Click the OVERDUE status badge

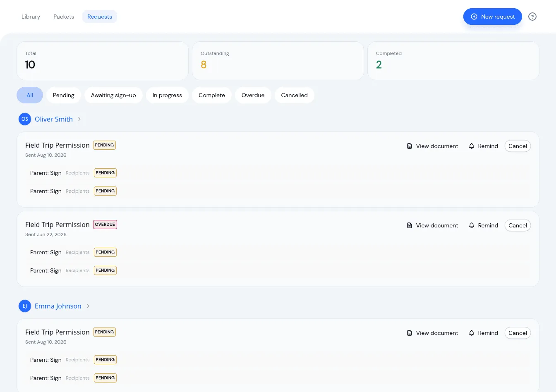click(x=105, y=225)
